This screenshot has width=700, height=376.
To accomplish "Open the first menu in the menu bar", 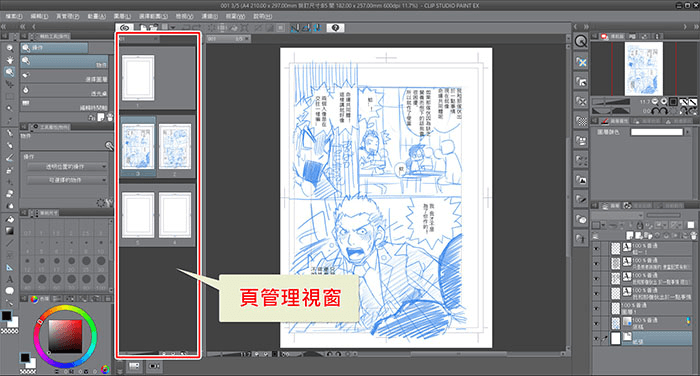I will 14,16.
